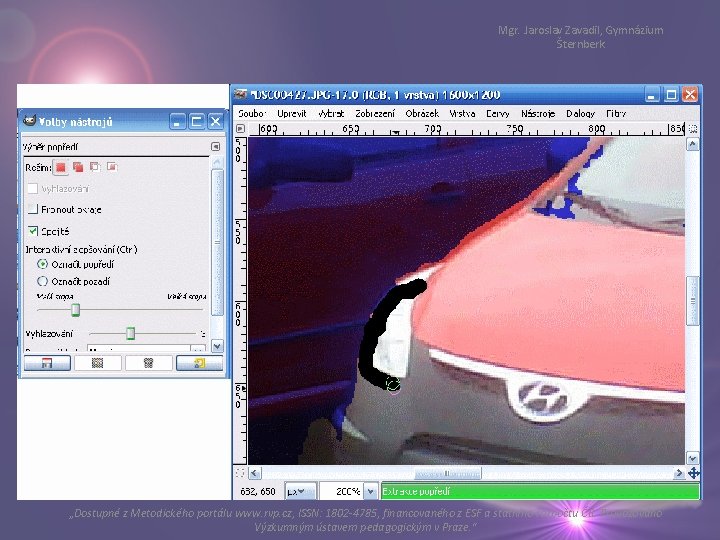Click the tool options scroll down arrow

tap(217, 346)
